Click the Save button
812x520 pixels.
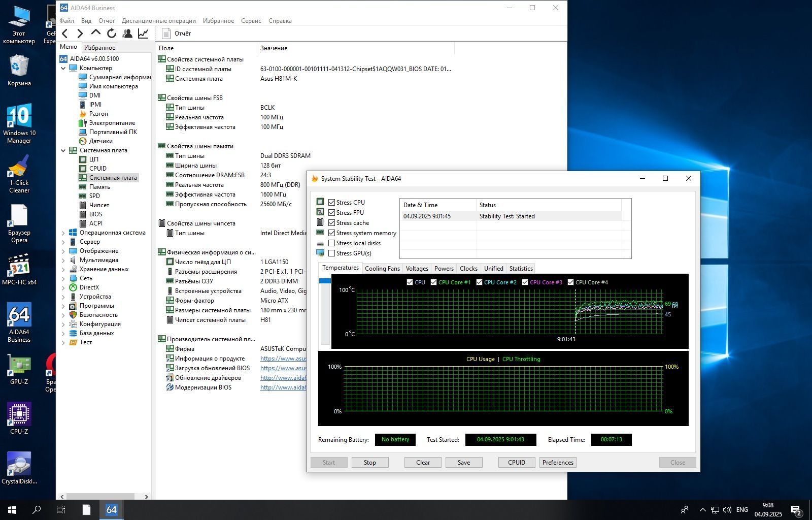pyautogui.click(x=464, y=463)
